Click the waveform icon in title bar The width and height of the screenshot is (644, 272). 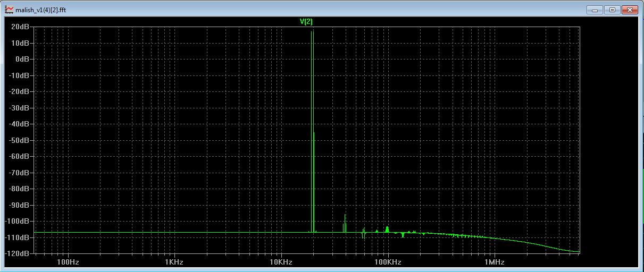tap(9, 10)
